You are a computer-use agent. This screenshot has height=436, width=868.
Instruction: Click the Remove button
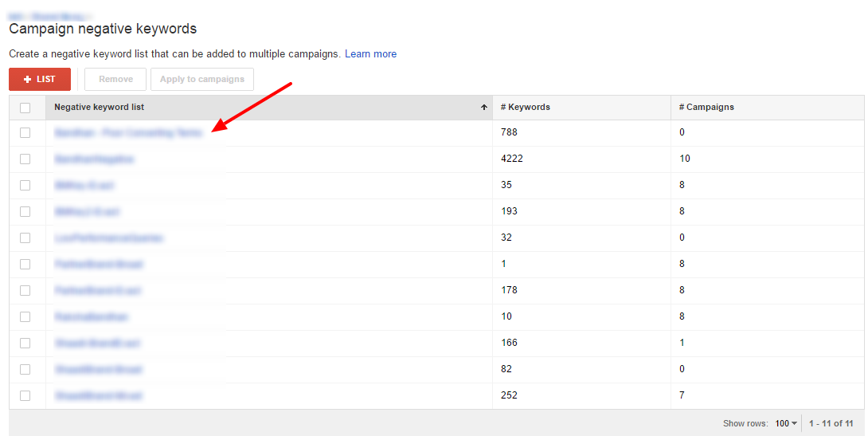click(x=115, y=79)
